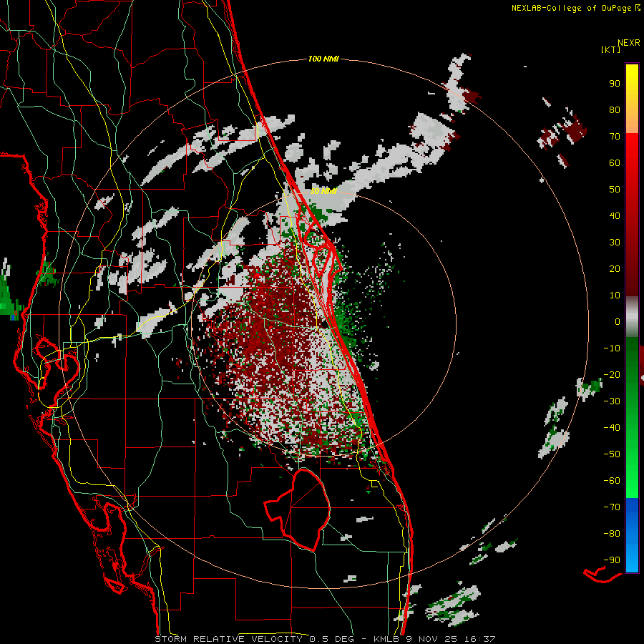This screenshot has height=644, width=644.
Task: Click the [KT] units label
Action: pos(611,49)
